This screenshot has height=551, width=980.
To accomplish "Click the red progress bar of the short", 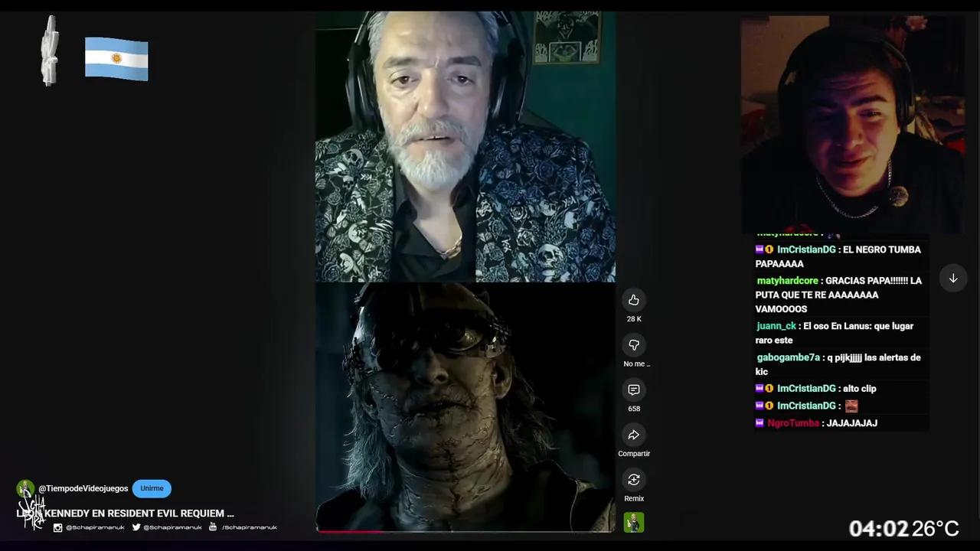I will click(351, 530).
